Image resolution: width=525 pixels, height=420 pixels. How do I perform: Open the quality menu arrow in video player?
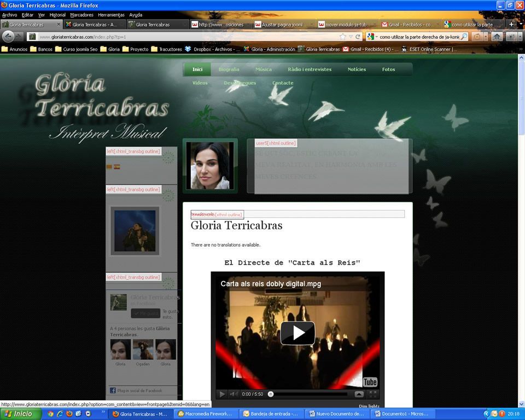pos(359,394)
